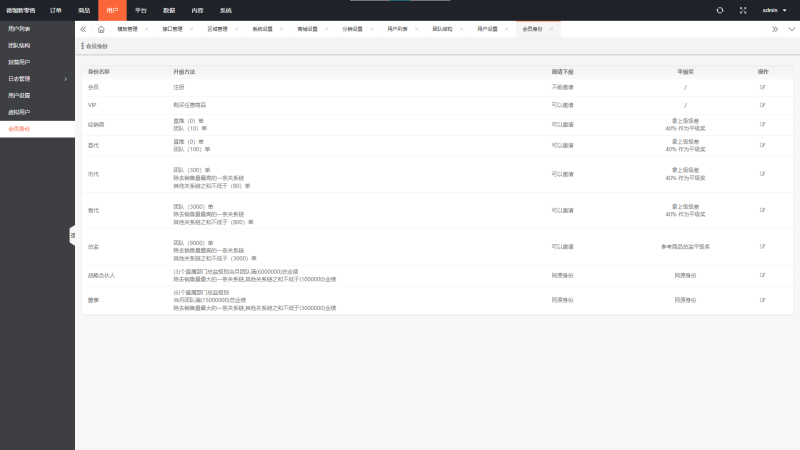Viewport: 800px width, 450px height.
Task: Click the 会员身份 breadcrumb heading
Action: point(97,46)
